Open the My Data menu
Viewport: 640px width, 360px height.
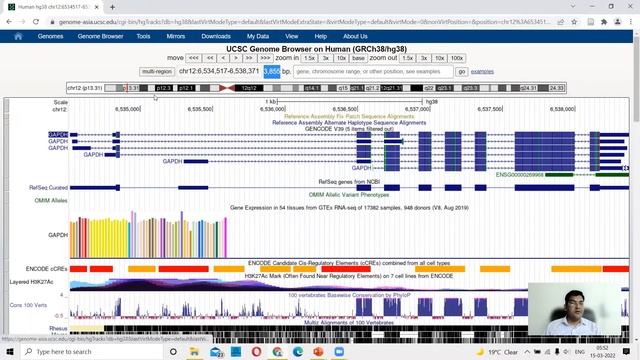pyautogui.click(x=258, y=36)
